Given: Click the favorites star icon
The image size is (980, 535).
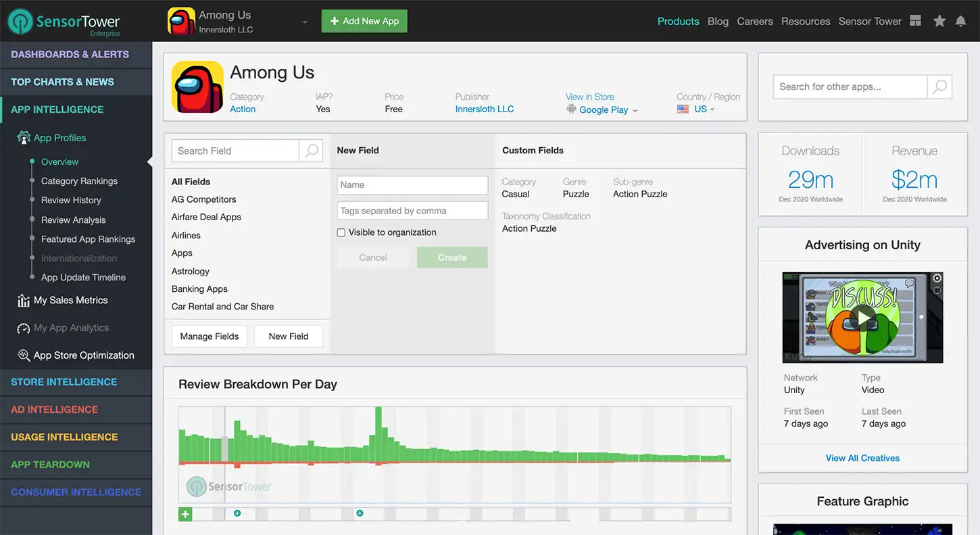Looking at the screenshot, I should click(939, 21).
